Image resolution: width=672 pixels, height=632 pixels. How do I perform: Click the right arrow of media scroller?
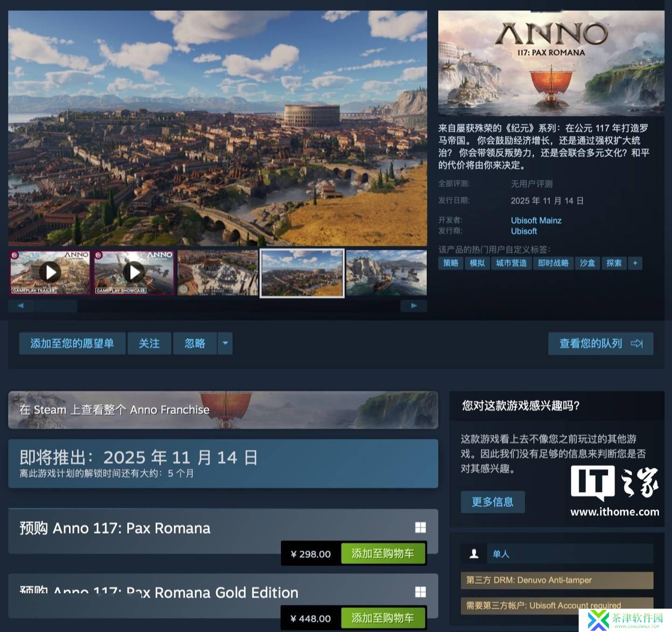click(x=414, y=306)
